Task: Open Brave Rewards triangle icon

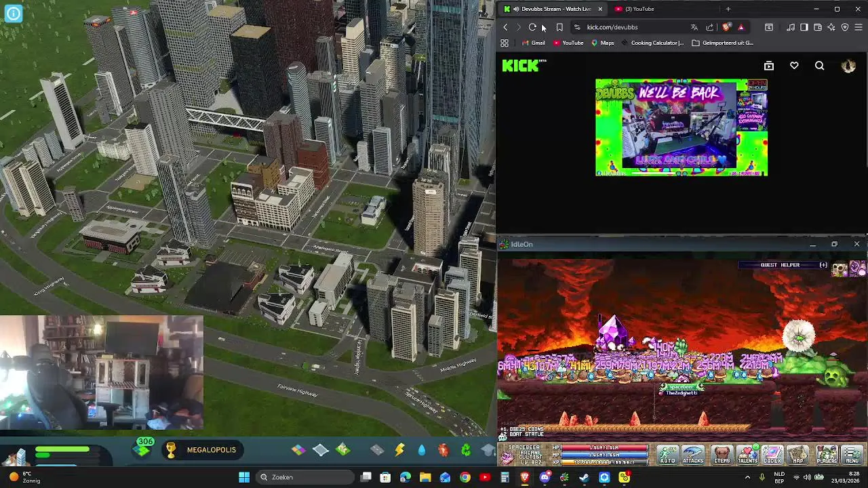Action: point(741,27)
